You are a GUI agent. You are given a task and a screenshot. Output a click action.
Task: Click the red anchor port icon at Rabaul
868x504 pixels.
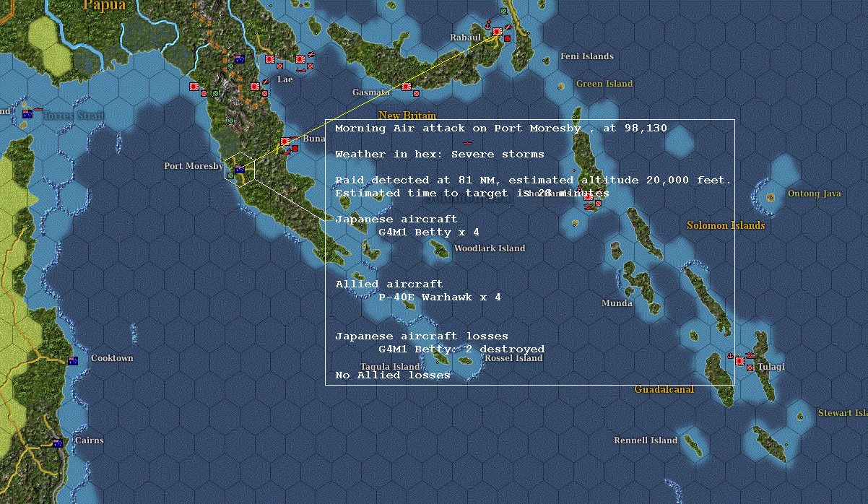(x=488, y=25)
